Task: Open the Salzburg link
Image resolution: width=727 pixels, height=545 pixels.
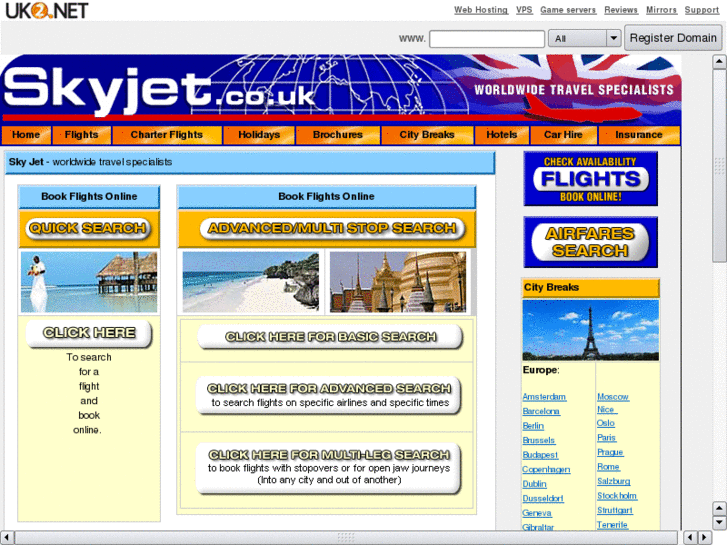Action: pyautogui.click(x=613, y=481)
